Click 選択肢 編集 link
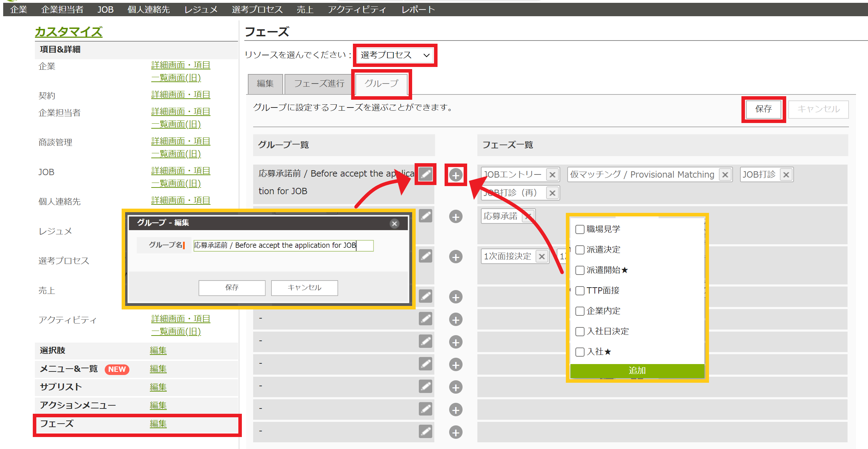The height and width of the screenshot is (449, 868). (x=158, y=351)
